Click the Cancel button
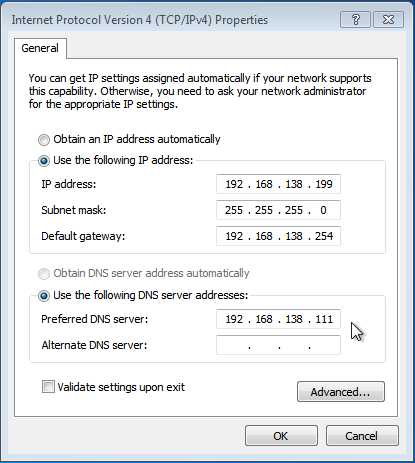 click(x=362, y=436)
